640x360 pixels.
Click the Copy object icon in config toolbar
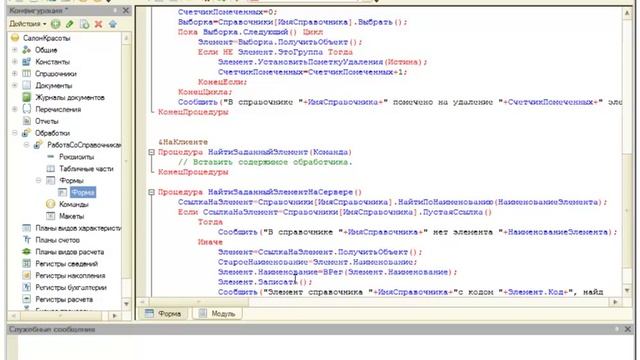click(x=84, y=24)
